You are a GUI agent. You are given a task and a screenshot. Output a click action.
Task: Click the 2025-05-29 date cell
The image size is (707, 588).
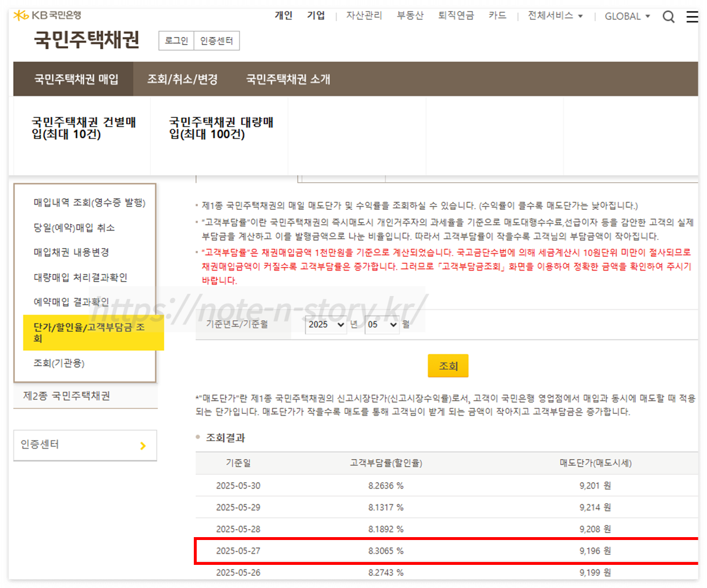pos(238,507)
